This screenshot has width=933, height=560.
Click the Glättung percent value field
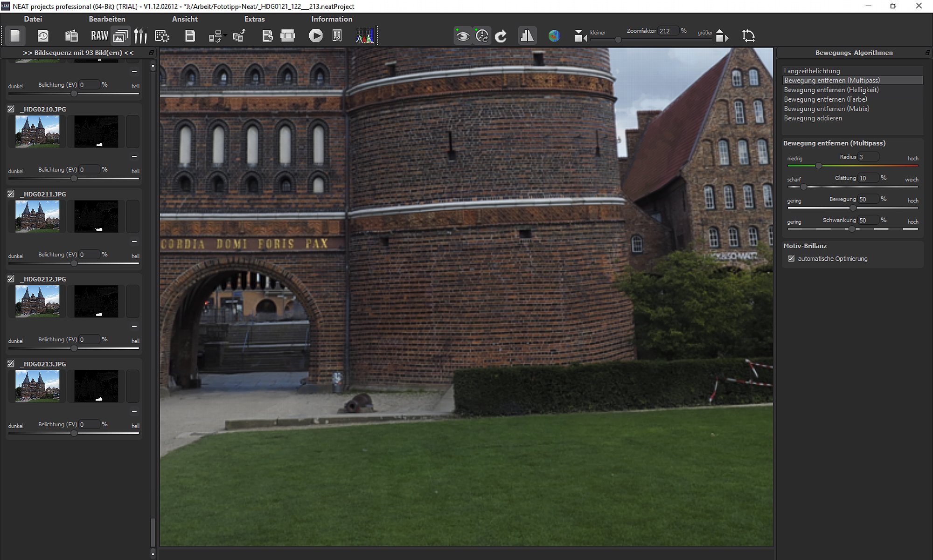click(x=868, y=178)
